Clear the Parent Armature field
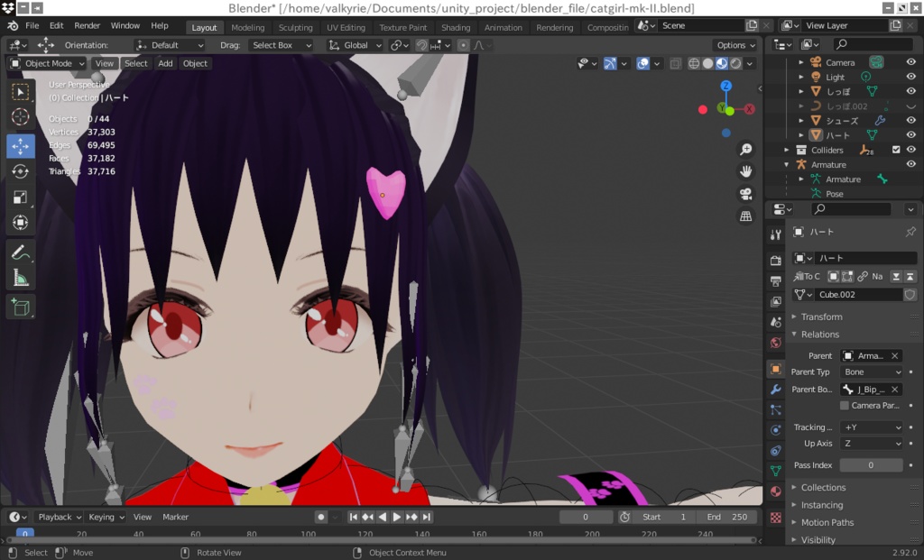Viewport: 924px width, 560px height. (895, 355)
